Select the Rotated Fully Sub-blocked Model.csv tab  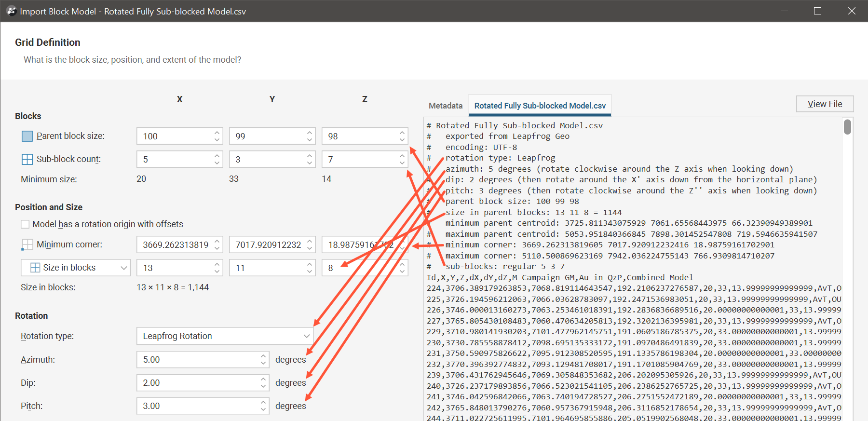pyautogui.click(x=540, y=106)
